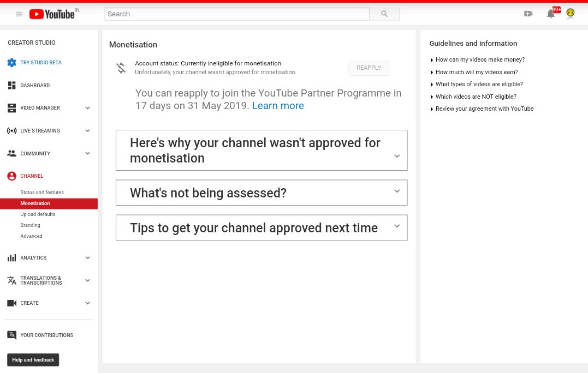The width and height of the screenshot is (588, 373).
Task: Expand the Video Manager section chevron
Action: 87,108
